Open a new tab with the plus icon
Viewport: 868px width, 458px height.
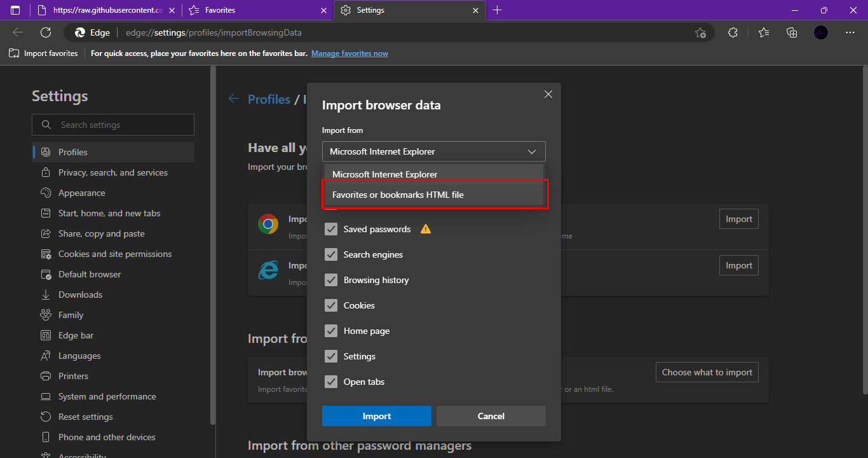tap(497, 10)
